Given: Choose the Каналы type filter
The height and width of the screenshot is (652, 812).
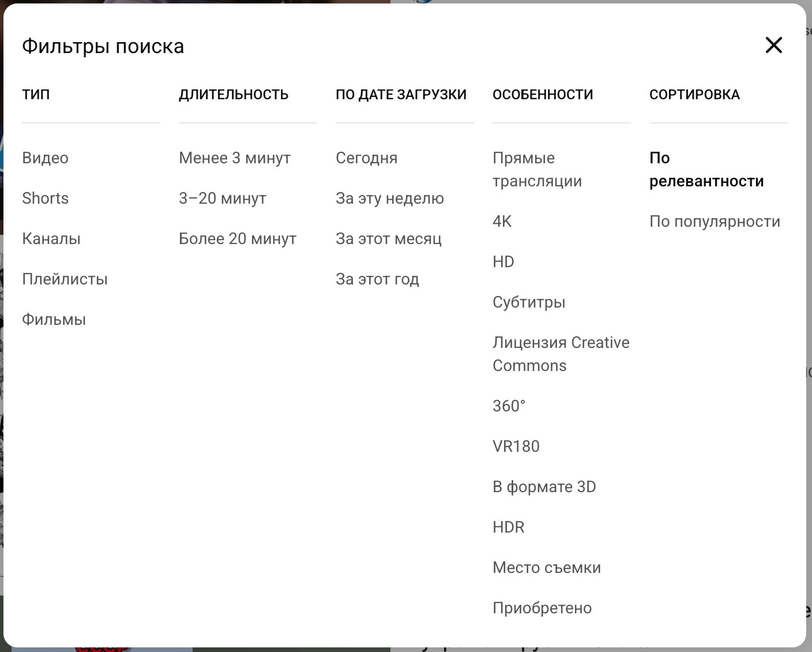Looking at the screenshot, I should click(51, 239).
